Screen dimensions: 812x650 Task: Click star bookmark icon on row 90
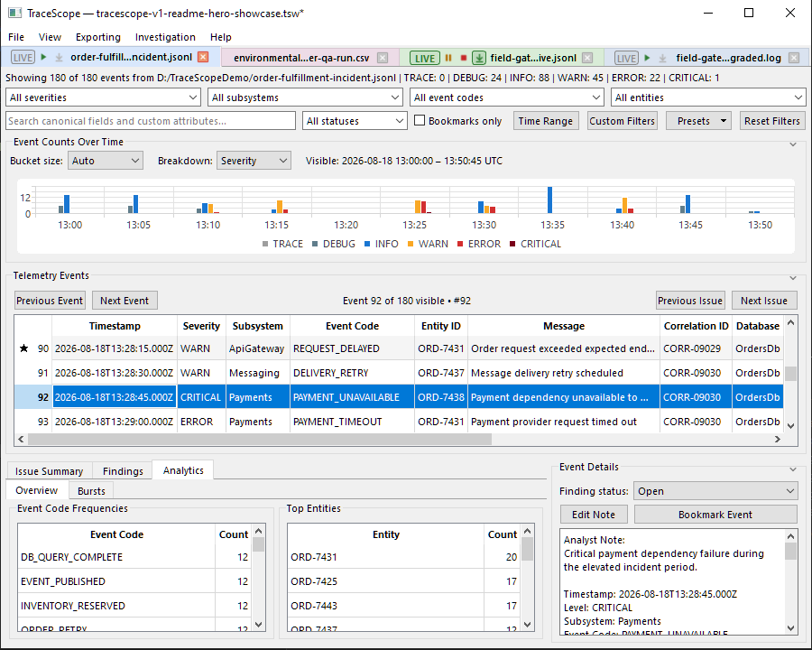coord(23,348)
